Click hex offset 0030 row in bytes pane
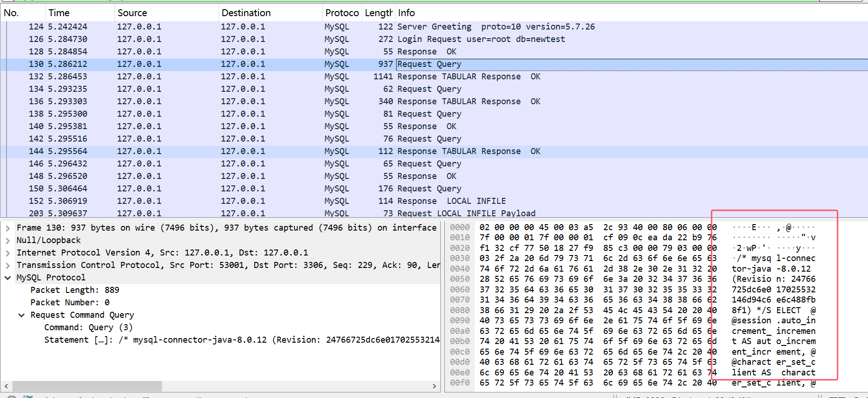Screen dimensions: 868x398 pos(460,258)
